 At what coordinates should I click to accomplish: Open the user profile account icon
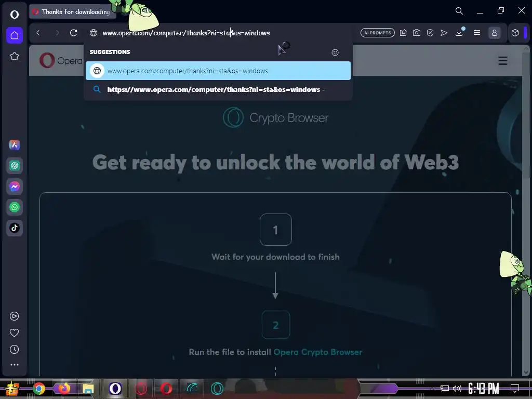[x=495, y=33]
